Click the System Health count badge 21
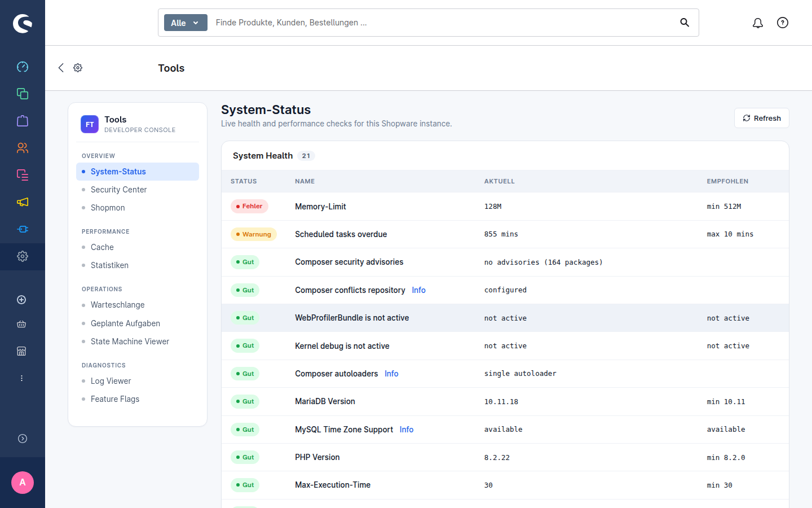Viewport: 812px width, 508px height. coord(306,156)
